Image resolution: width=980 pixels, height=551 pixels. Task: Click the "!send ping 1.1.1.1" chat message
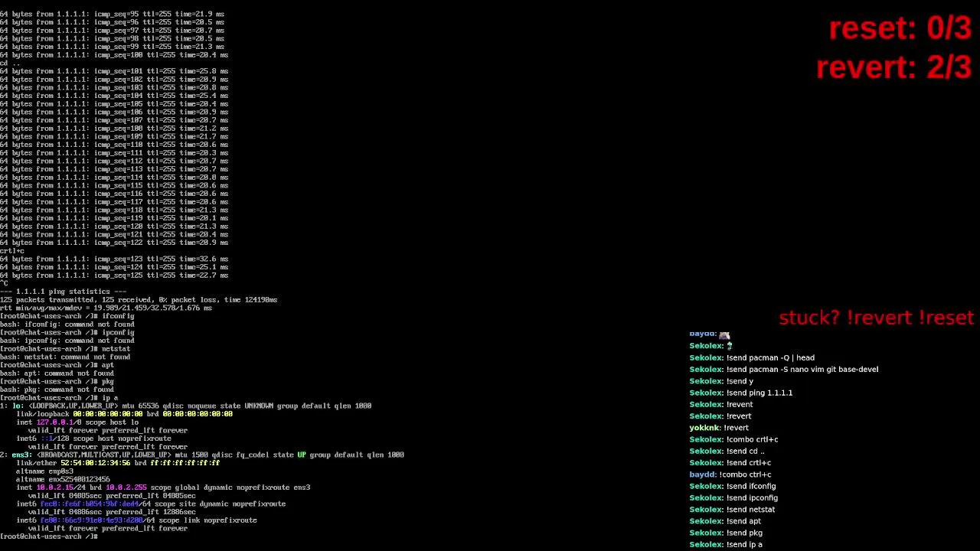coord(759,393)
